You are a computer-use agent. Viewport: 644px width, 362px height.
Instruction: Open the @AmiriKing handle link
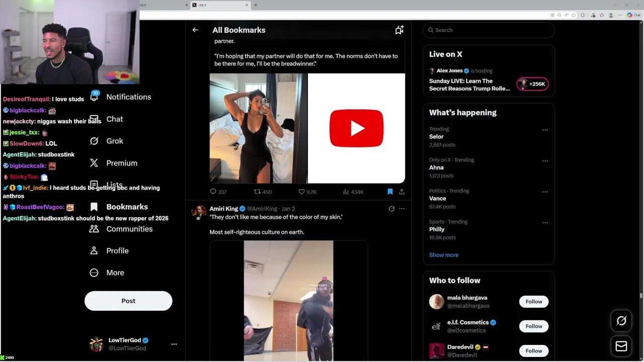click(x=262, y=209)
